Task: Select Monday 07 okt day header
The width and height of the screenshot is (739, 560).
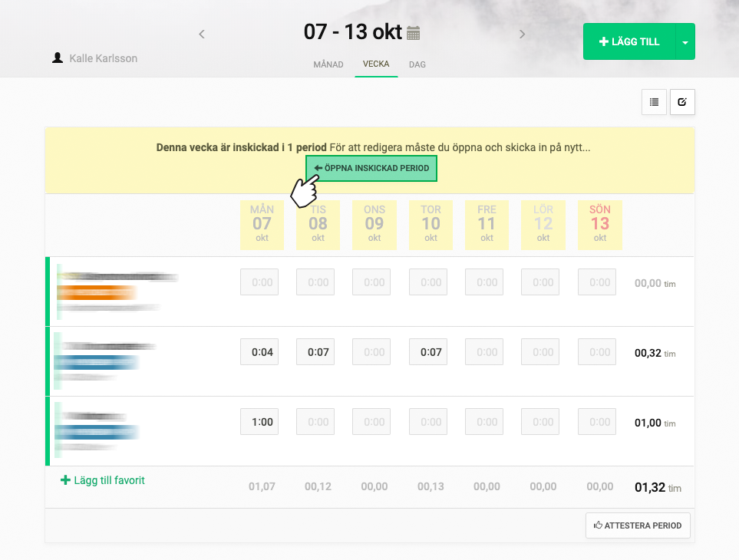Action: tap(262, 224)
